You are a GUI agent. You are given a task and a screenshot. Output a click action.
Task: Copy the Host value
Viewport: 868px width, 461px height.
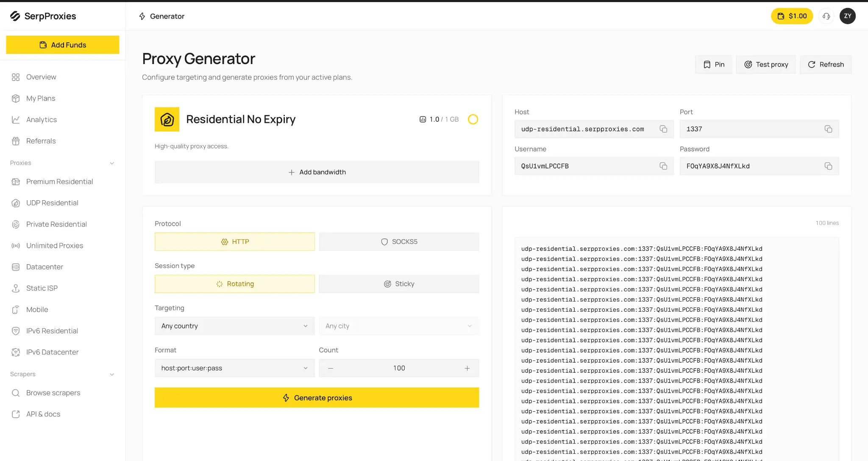663,129
